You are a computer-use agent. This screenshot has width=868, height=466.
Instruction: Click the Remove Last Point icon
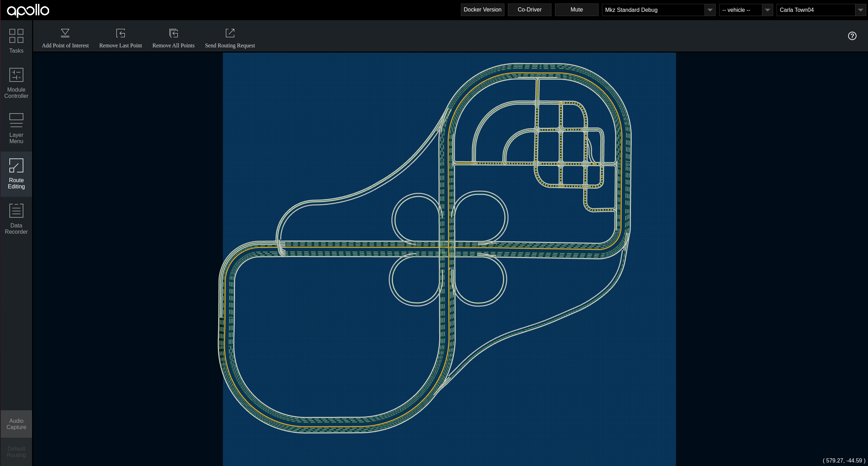click(x=120, y=33)
